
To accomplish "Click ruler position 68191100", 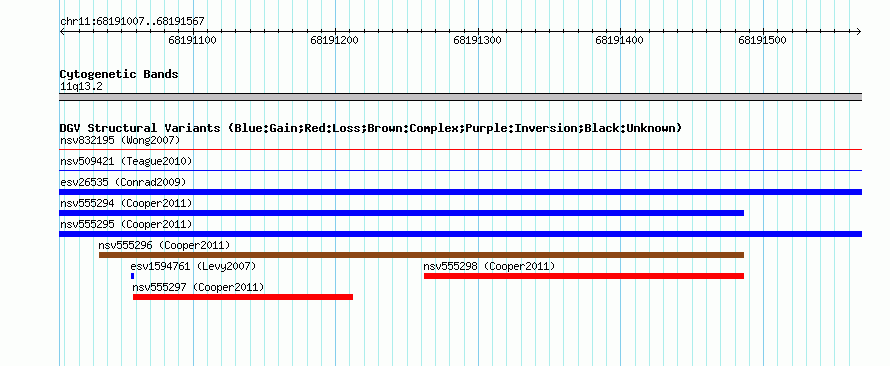I will coord(192,41).
